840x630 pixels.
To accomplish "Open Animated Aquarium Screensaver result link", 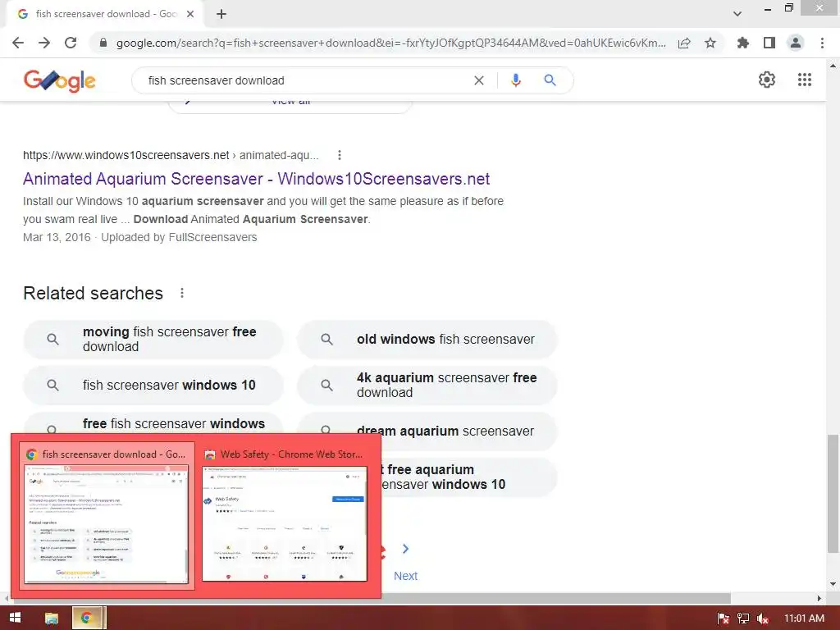I will tap(256, 178).
